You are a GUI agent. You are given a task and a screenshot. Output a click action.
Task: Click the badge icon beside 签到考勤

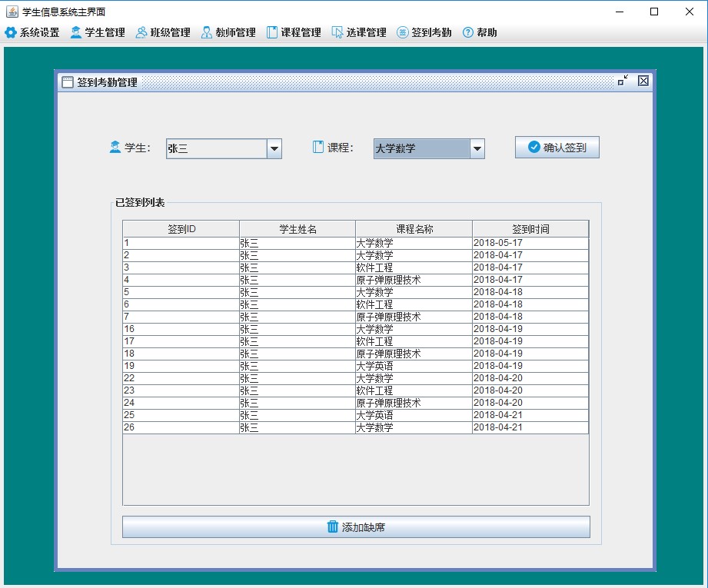pos(402,32)
